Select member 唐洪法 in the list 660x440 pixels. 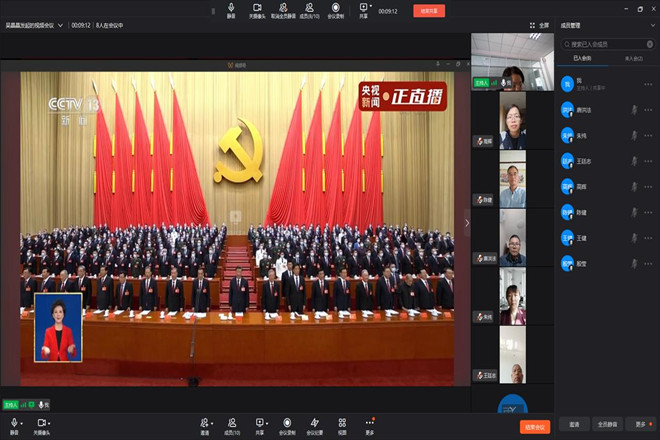click(607, 110)
